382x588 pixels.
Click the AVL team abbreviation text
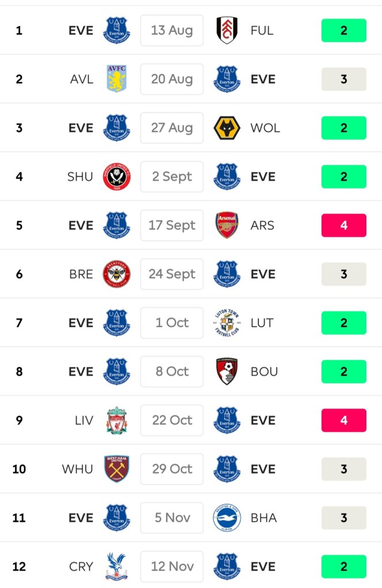click(82, 79)
